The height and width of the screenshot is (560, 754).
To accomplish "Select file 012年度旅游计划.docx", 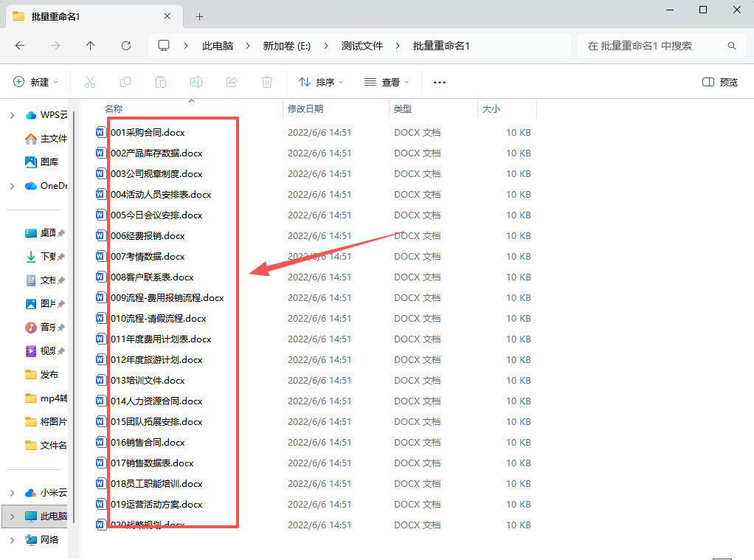I will 156,360.
